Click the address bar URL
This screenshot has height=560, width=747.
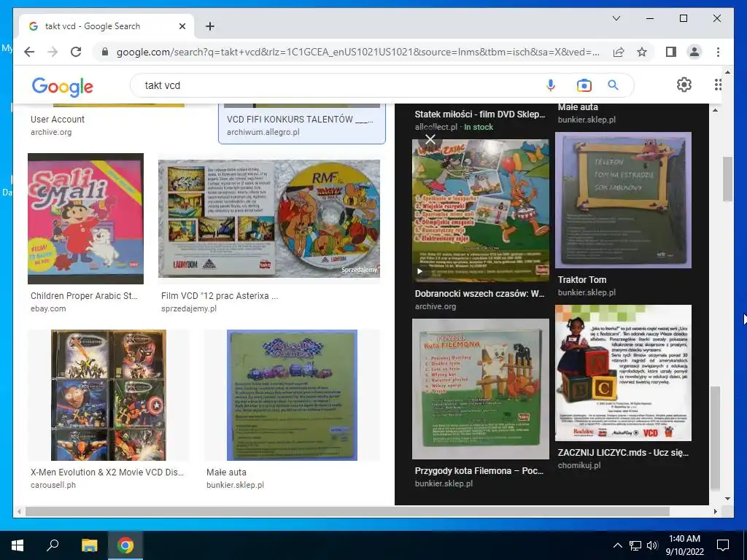[357, 52]
